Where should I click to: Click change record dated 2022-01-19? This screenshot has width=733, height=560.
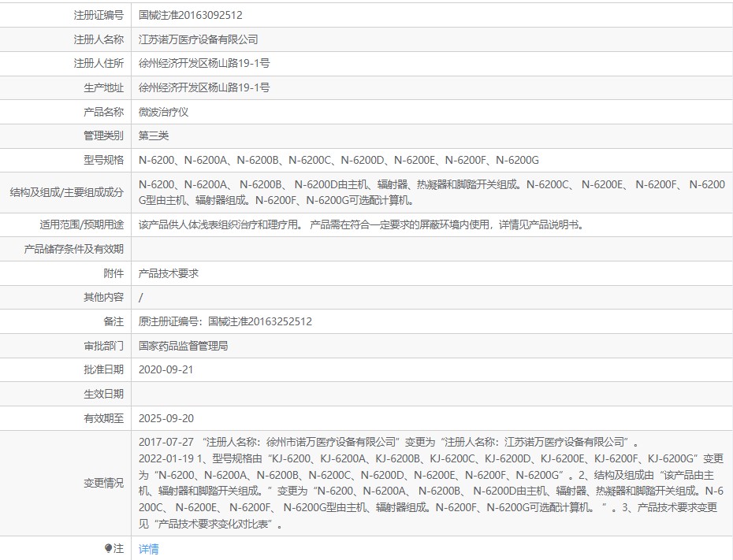tap(431, 491)
